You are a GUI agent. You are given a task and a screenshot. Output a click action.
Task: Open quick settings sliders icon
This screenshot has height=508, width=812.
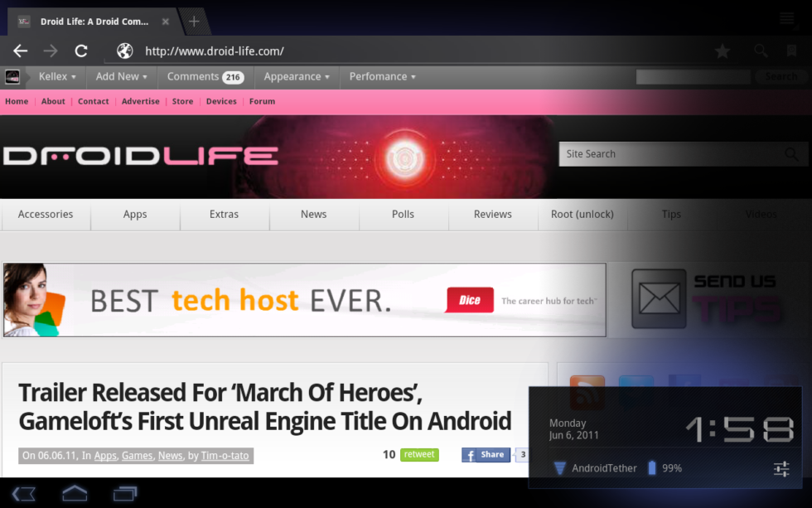(x=781, y=469)
